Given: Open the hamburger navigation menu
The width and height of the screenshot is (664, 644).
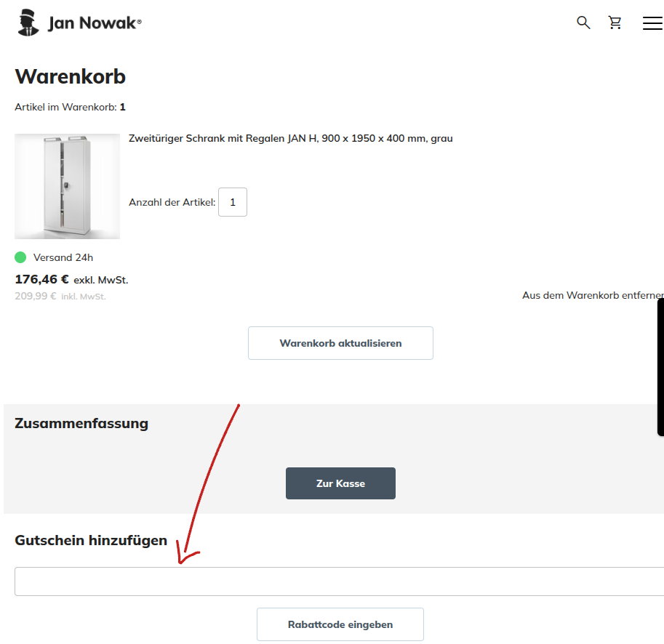Looking at the screenshot, I should pos(652,23).
